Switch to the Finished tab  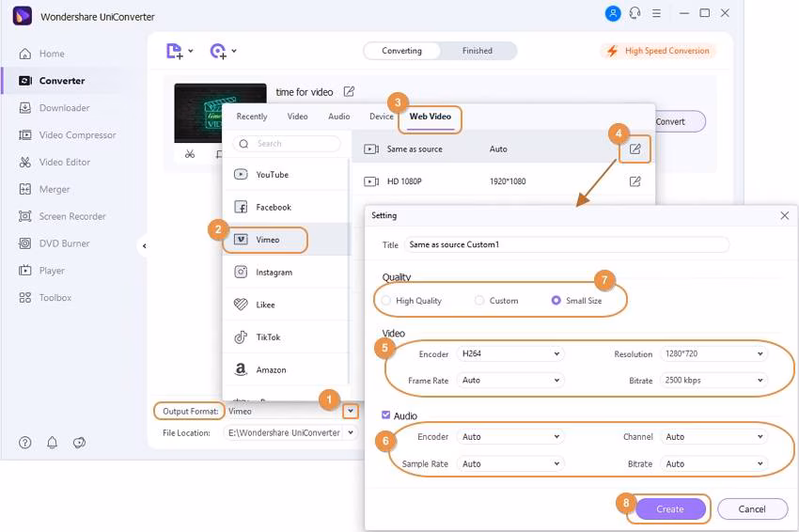click(x=478, y=51)
